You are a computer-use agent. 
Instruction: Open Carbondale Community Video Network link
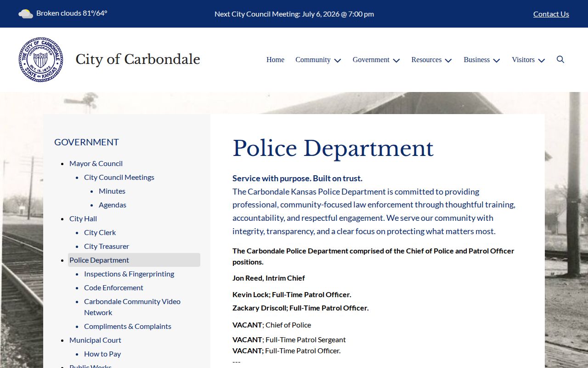point(132,307)
